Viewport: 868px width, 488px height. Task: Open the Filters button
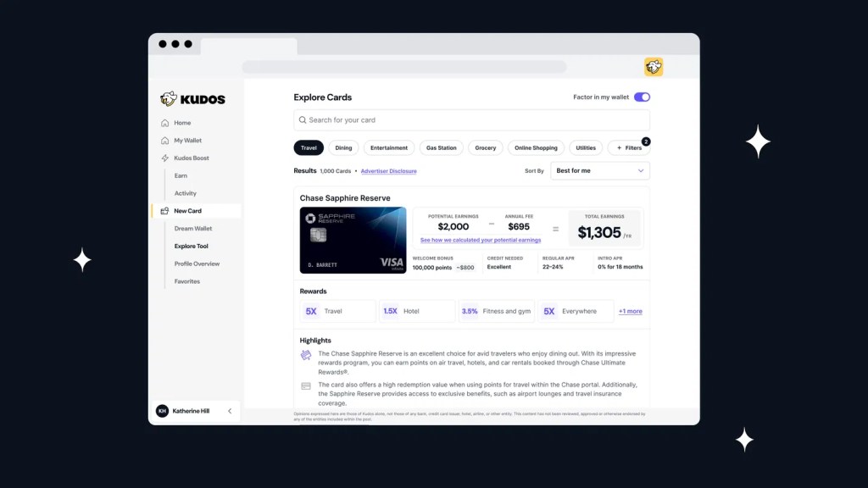point(628,147)
